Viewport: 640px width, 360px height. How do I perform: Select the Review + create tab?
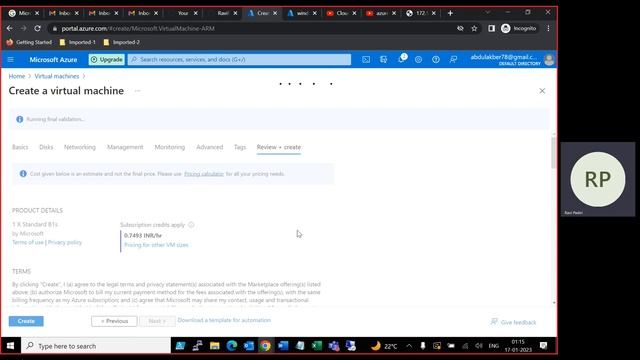tap(279, 147)
